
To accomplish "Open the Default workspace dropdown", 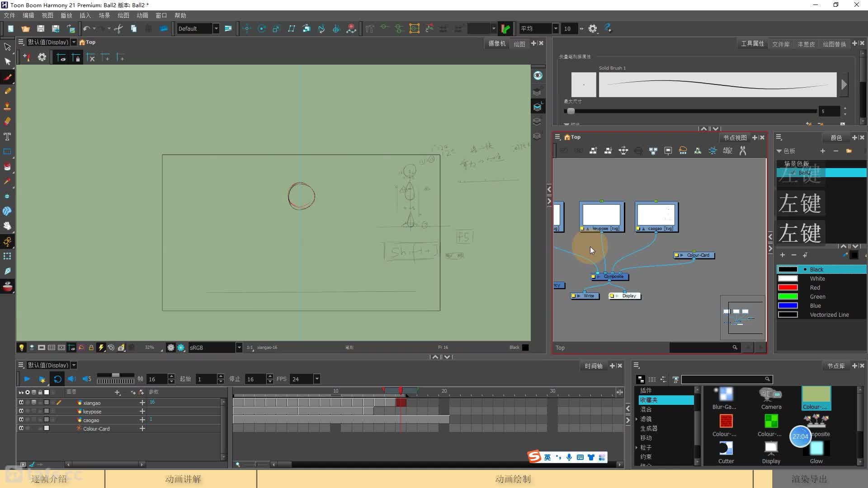I will [x=216, y=28].
